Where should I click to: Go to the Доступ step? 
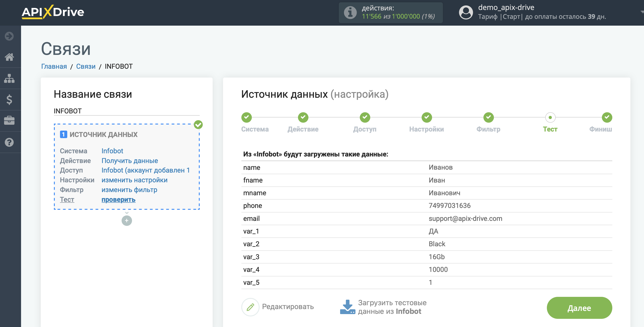365,117
